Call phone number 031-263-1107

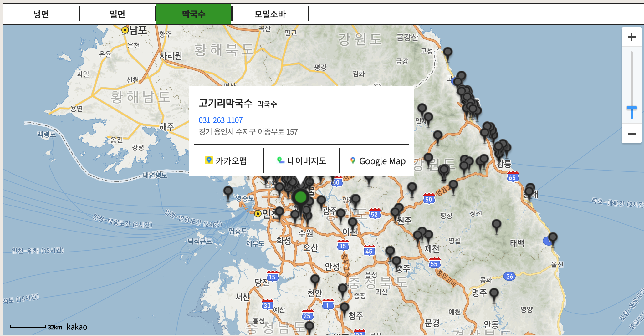(221, 120)
